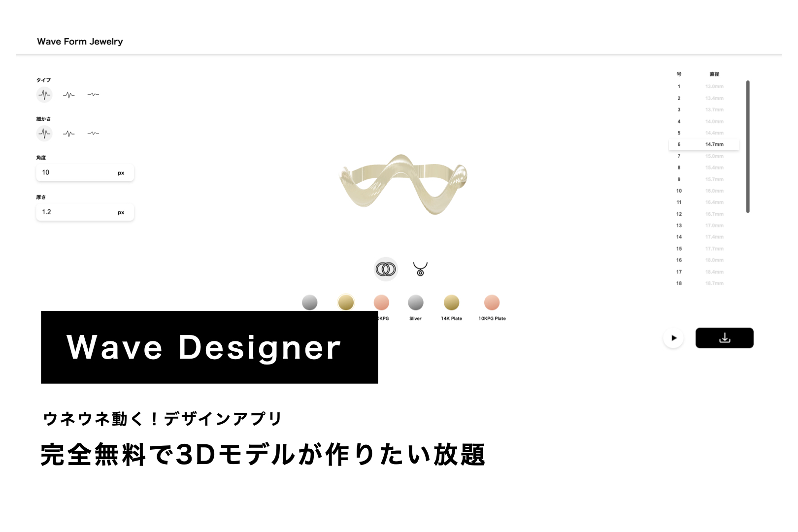Switch to the necklace pendant icon

pyautogui.click(x=420, y=269)
